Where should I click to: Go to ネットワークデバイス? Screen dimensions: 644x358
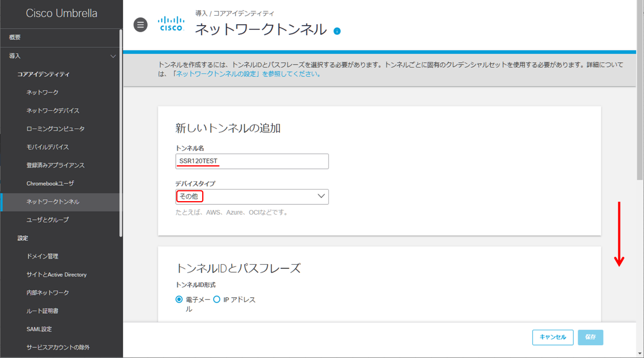[x=53, y=111]
